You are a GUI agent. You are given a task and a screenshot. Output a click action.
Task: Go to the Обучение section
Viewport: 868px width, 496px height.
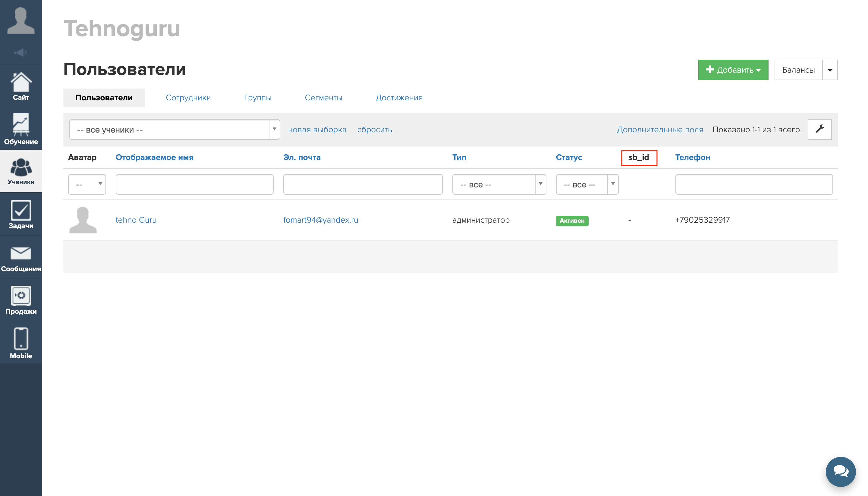21,129
